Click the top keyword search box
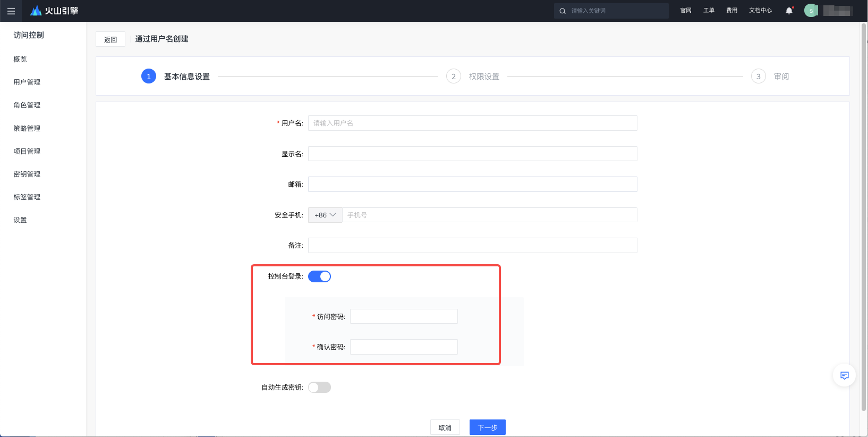The image size is (868, 437). pos(611,11)
